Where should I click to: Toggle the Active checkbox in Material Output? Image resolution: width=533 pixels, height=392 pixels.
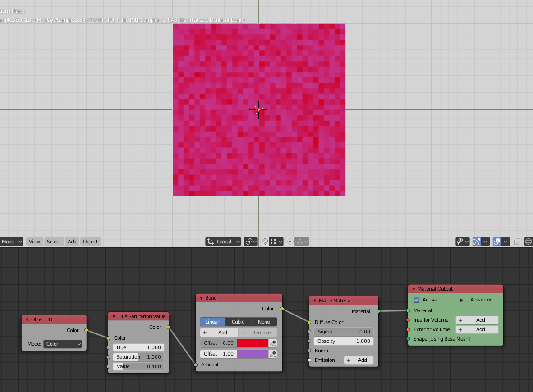point(416,300)
